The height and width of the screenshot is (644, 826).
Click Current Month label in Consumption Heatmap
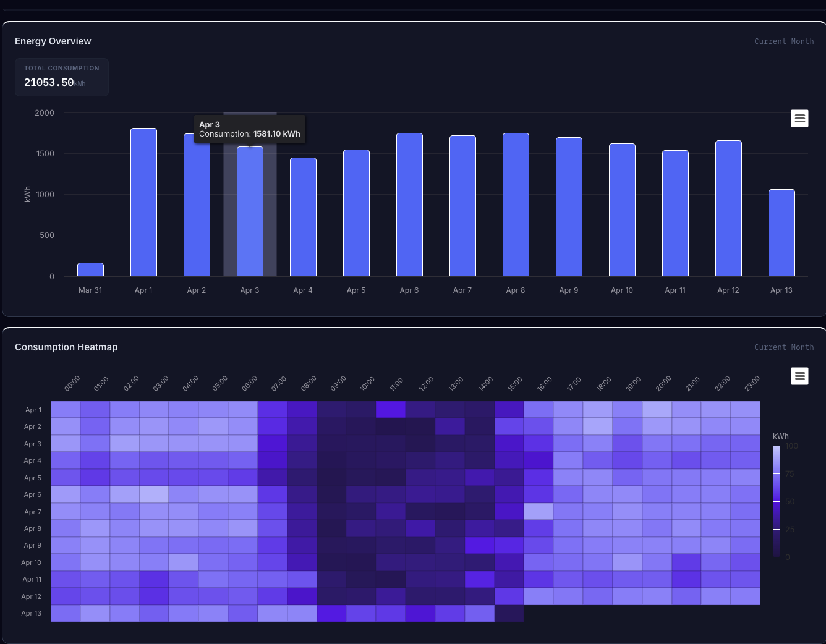click(x=784, y=347)
